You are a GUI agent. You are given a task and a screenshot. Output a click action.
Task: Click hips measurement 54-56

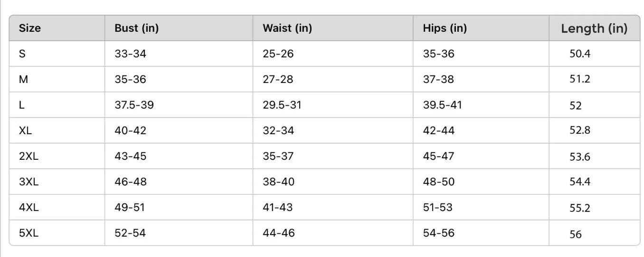[438, 233]
